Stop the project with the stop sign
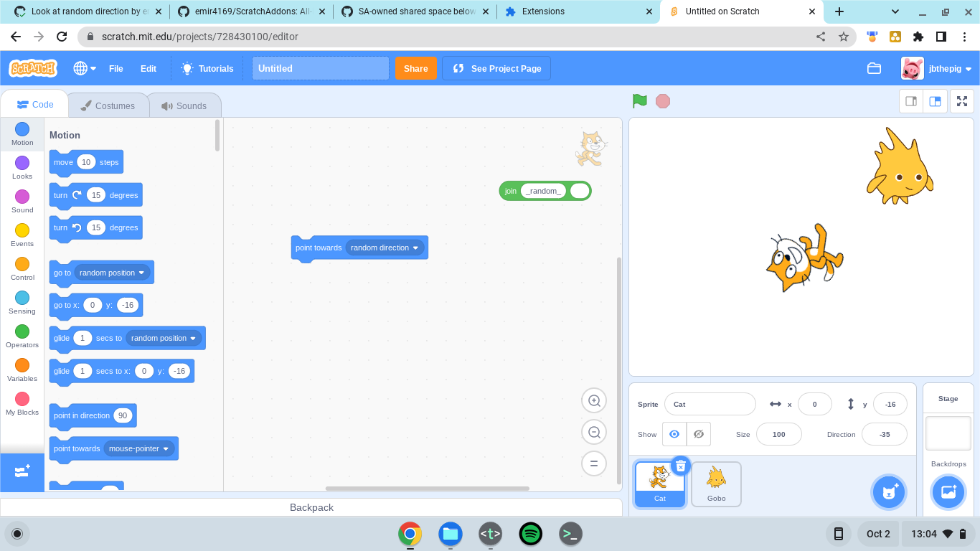 (x=662, y=100)
